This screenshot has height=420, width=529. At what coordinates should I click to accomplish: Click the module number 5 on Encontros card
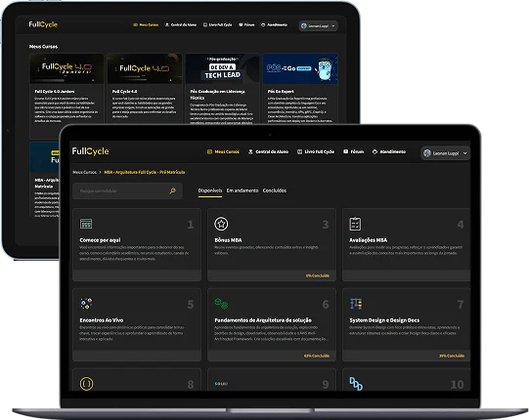[191, 305]
